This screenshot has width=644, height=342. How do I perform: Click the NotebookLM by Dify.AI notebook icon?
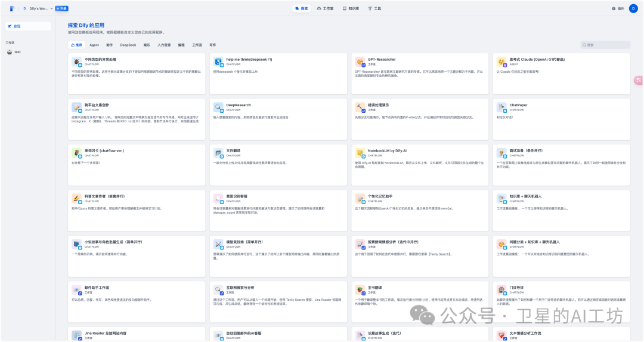coord(360,153)
